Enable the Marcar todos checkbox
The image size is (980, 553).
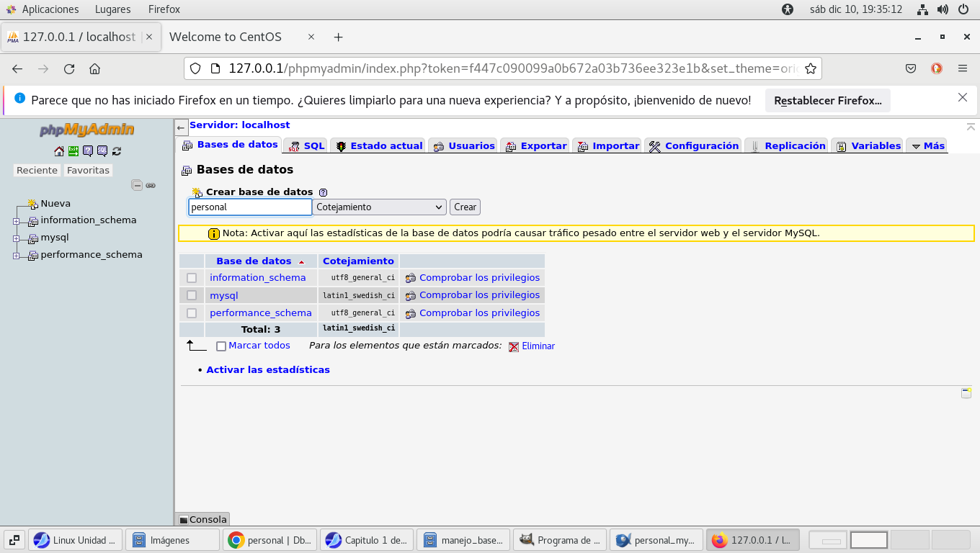(x=221, y=346)
